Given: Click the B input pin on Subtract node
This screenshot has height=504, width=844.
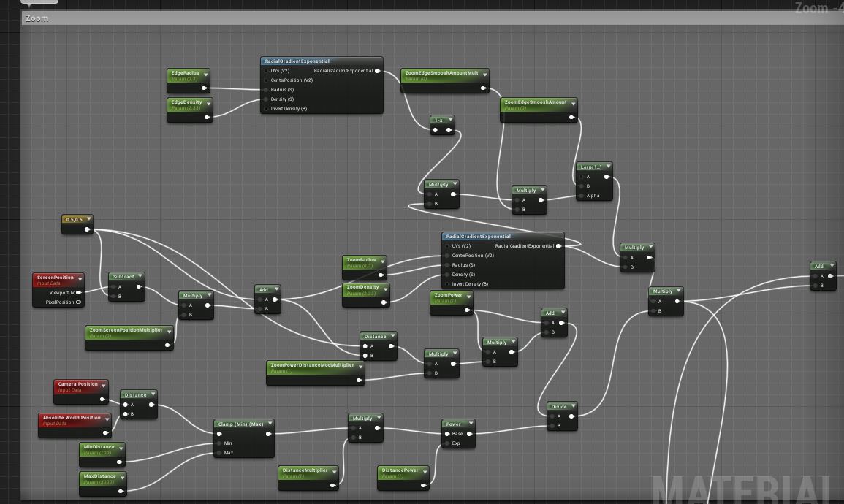Looking at the screenshot, I should pos(113,297).
